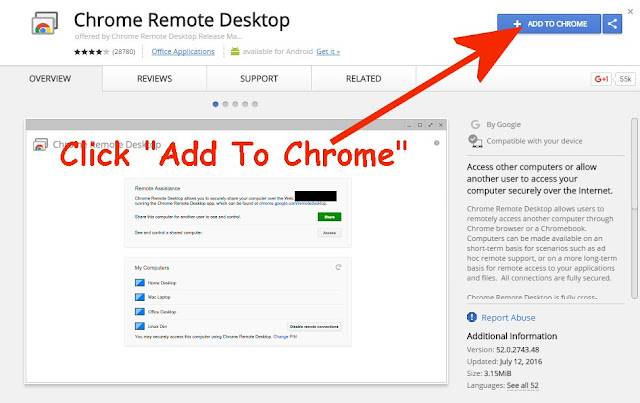This screenshot has height=403, width=640.
Task: Click the version number 52.0.2743.48
Action: click(518, 350)
